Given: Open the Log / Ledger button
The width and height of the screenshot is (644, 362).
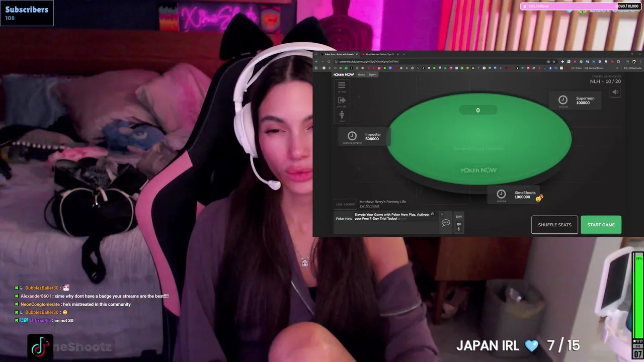Looking at the screenshot, I should (346, 204).
